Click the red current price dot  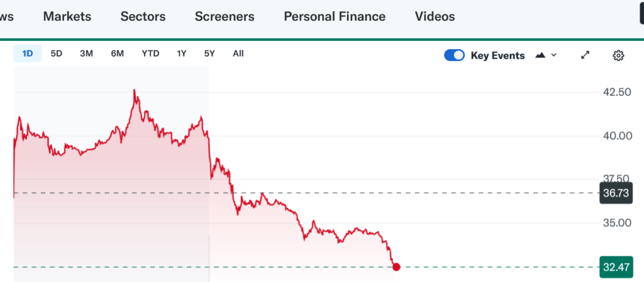click(396, 267)
